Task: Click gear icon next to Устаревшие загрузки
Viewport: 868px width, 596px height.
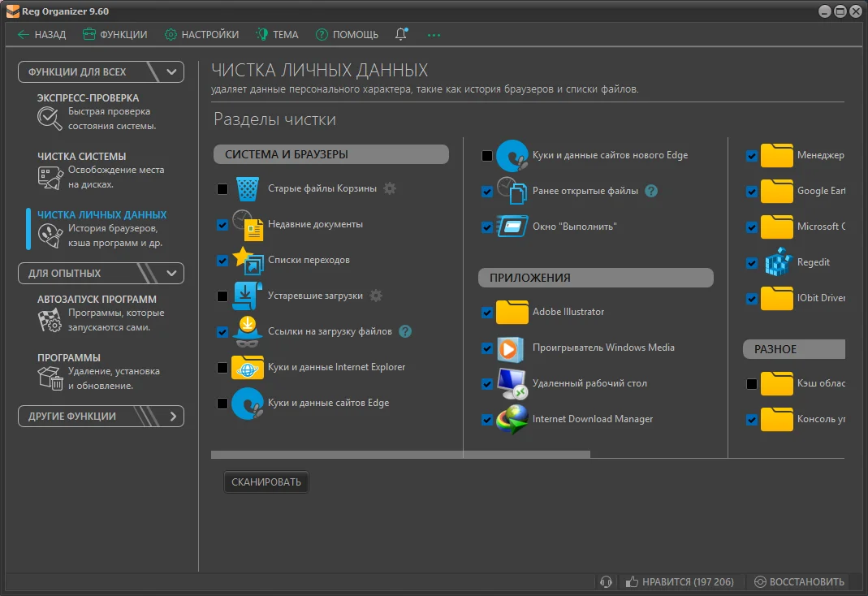Action: click(376, 296)
